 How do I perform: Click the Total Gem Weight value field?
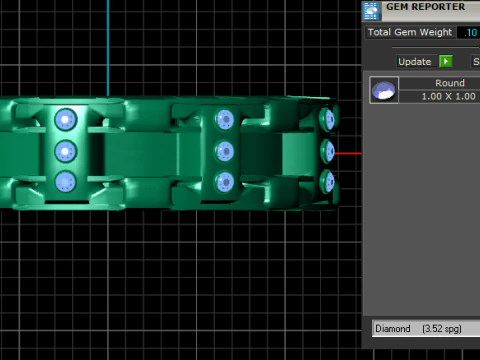[468, 32]
